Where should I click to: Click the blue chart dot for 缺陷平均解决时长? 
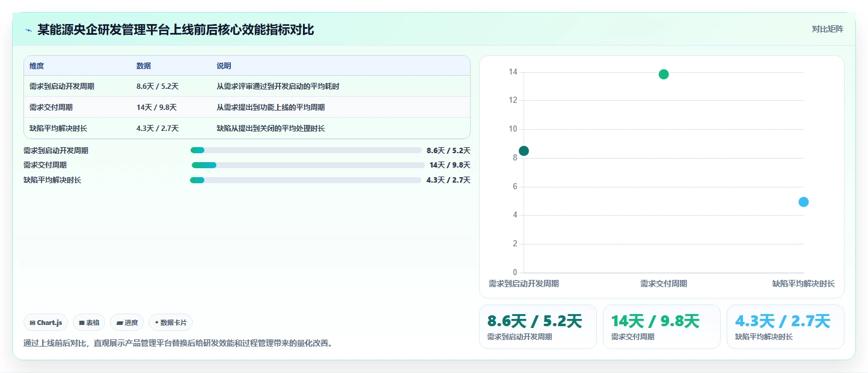(x=804, y=202)
